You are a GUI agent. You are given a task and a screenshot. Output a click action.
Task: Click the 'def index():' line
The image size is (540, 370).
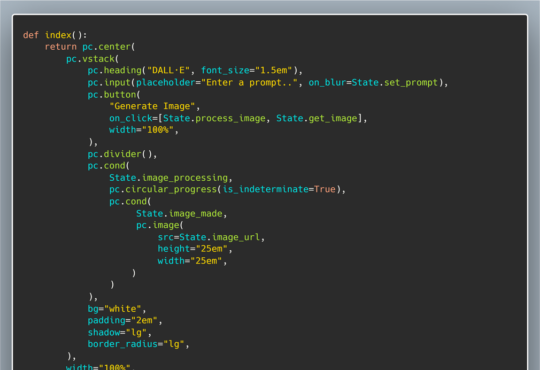tap(55, 35)
